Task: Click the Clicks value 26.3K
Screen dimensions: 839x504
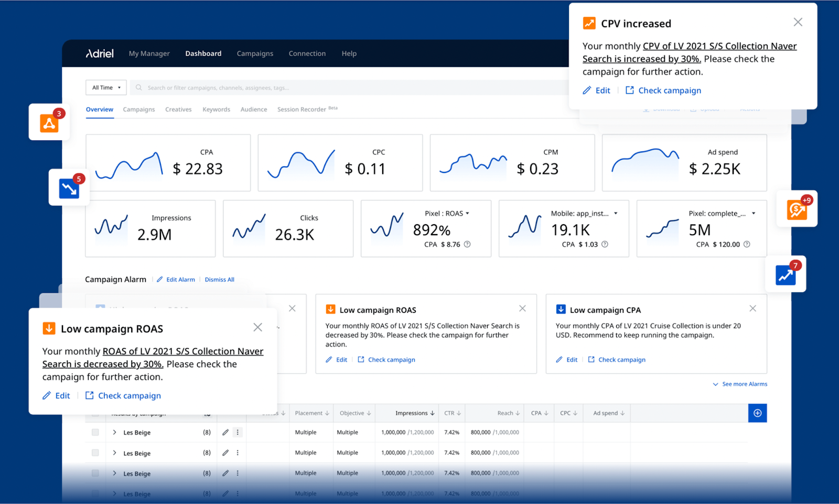Action: 295,235
